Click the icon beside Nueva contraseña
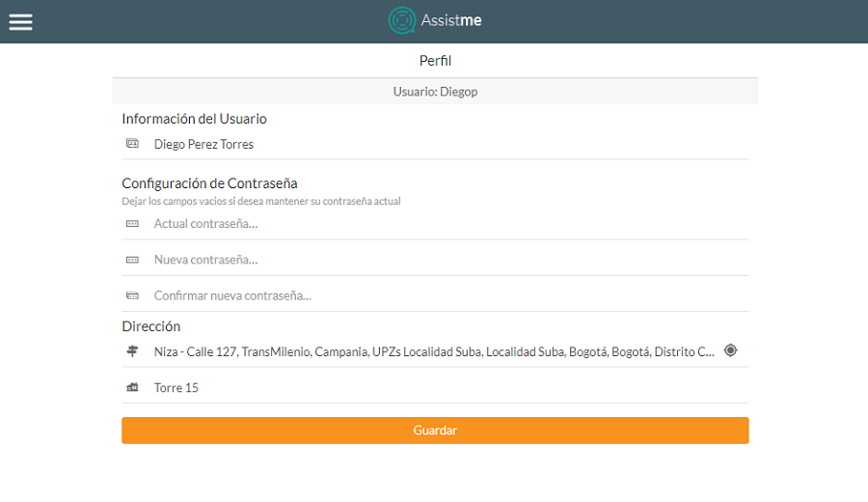868x502 pixels. click(x=132, y=260)
